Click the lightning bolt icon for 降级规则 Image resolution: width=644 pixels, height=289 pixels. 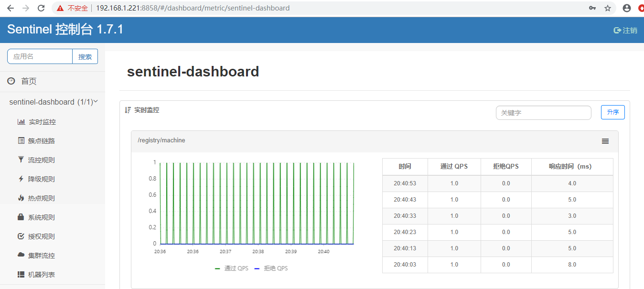21,179
